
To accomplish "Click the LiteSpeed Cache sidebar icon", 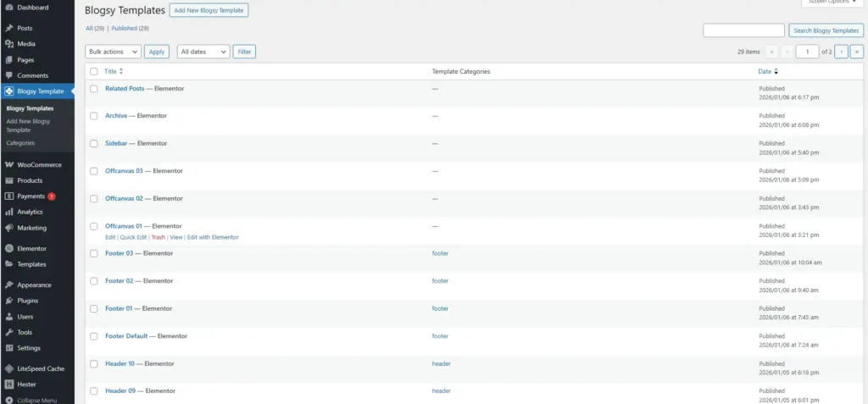I will point(8,368).
